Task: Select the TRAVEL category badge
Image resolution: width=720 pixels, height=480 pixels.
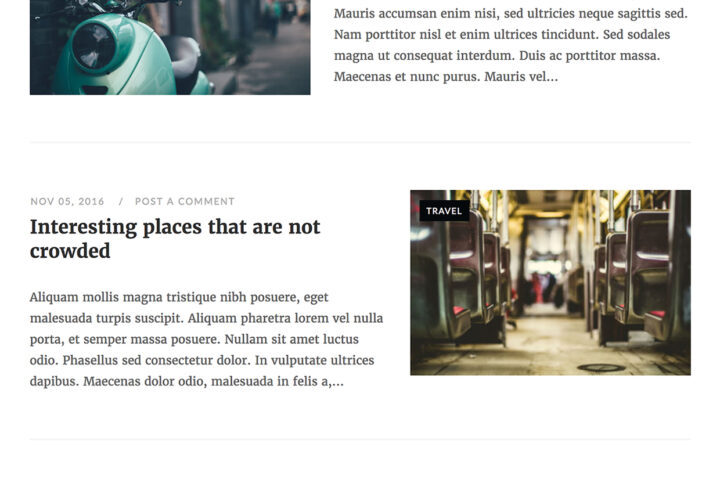Action: pyautogui.click(x=444, y=211)
